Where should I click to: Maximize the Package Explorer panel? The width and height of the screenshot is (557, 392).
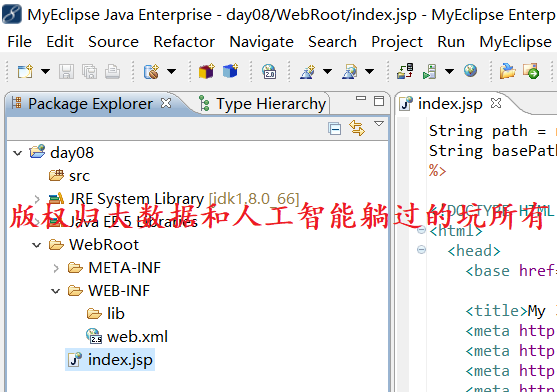click(379, 101)
